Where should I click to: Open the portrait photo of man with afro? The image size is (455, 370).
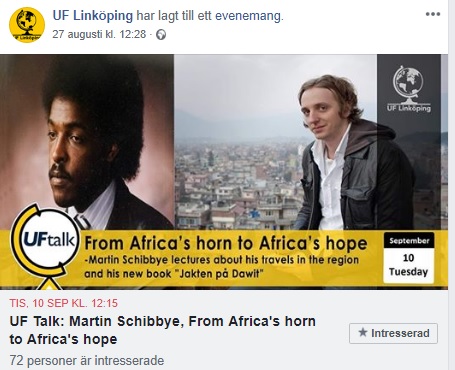87,142
